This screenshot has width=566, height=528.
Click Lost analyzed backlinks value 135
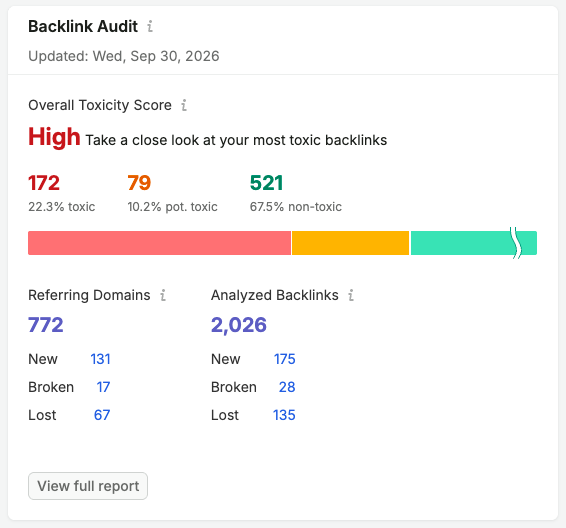(284, 415)
